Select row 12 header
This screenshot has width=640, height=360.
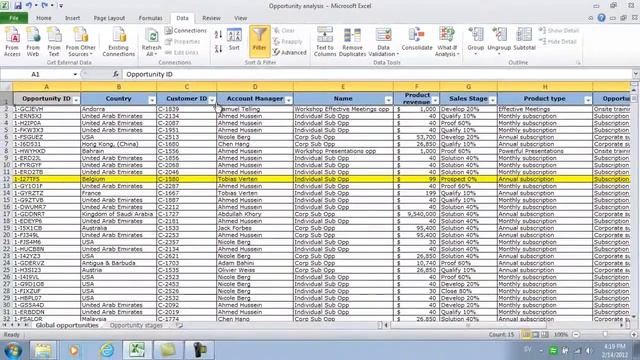coord(6,179)
